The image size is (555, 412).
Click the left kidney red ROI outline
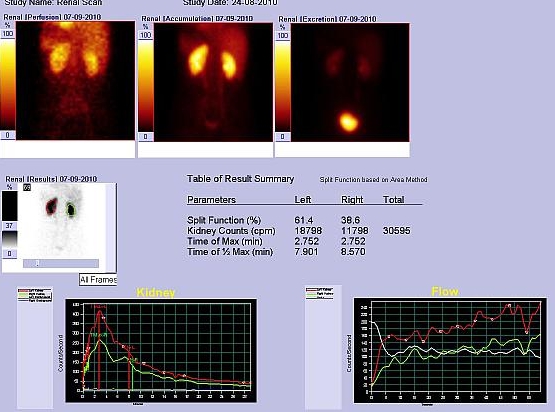pos(52,207)
